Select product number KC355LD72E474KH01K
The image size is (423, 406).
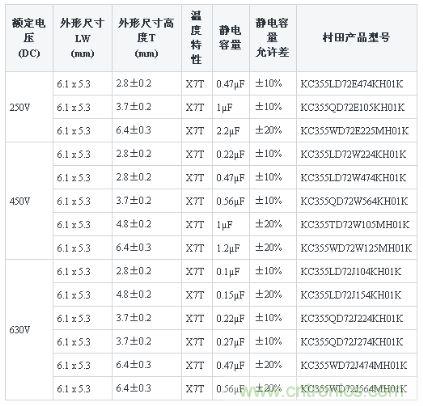[x=352, y=84]
